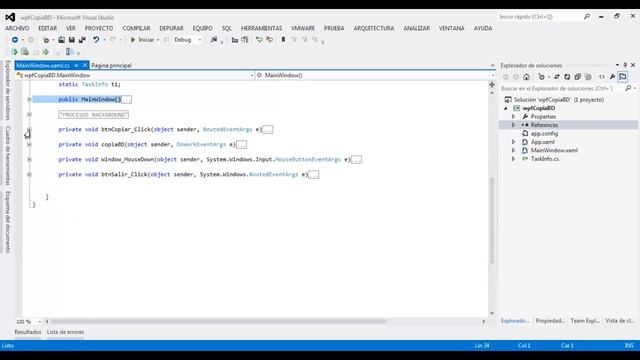
Task: Open the COMPILAR menu
Action: click(136, 28)
